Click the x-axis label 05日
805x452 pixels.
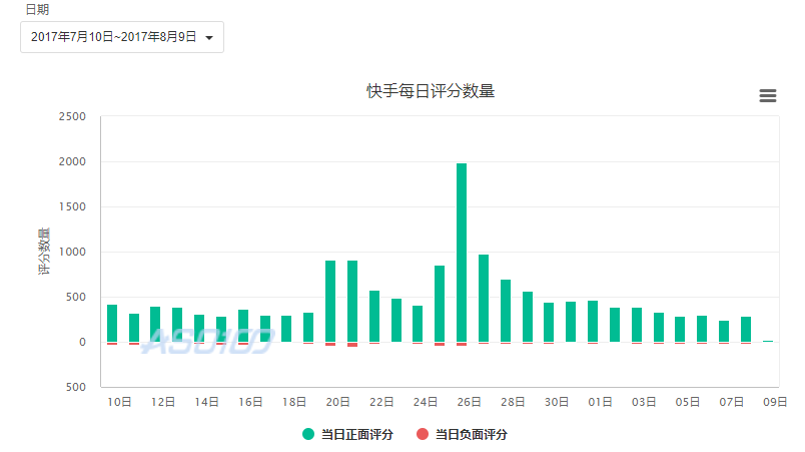tap(687, 402)
